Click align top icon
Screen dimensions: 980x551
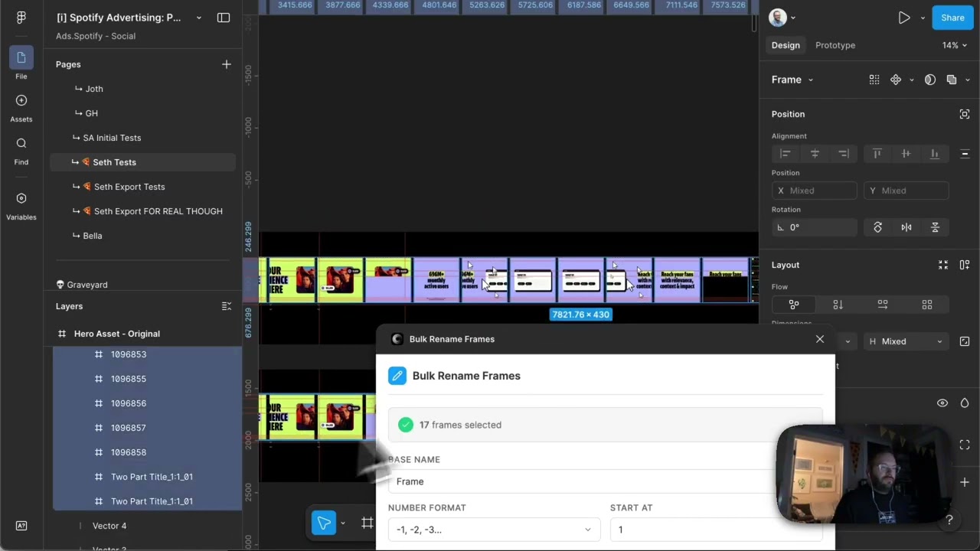point(877,154)
